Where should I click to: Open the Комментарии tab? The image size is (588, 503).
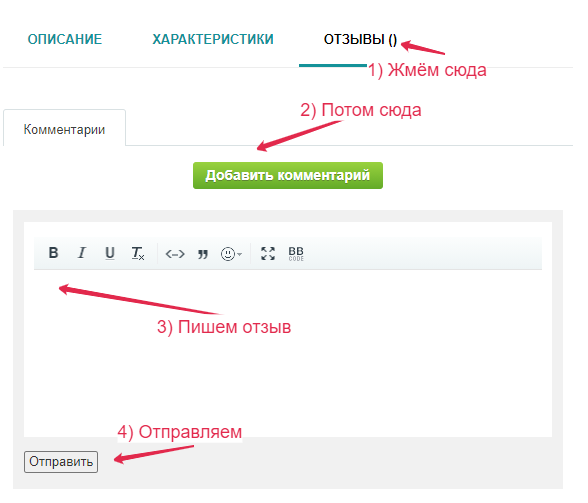click(x=64, y=129)
